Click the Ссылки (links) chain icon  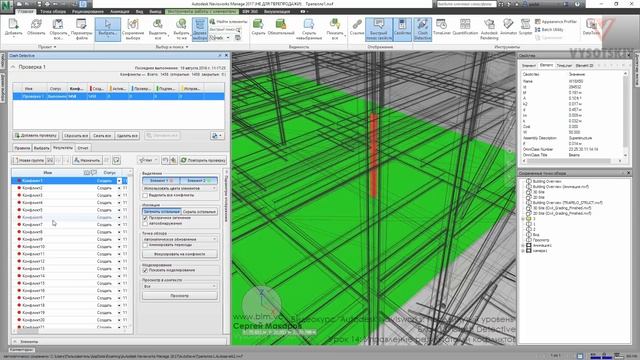(357, 24)
